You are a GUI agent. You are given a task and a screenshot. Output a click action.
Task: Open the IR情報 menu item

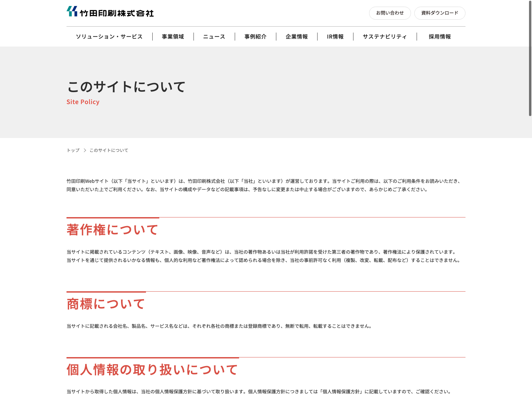[335, 37]
